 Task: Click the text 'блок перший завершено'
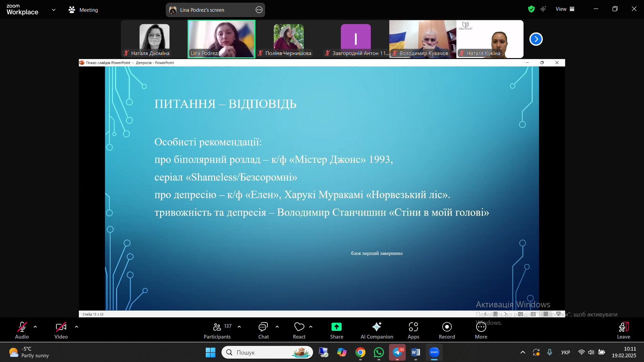(377, 253)
